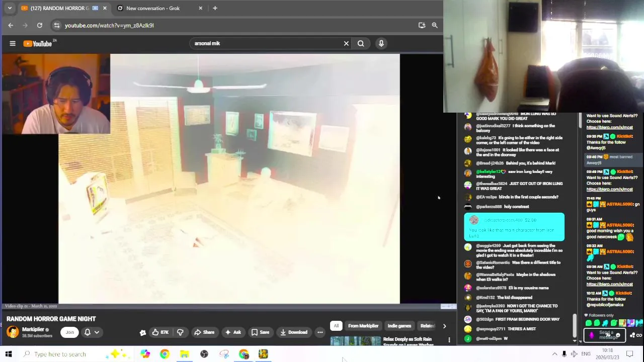The width and height of the screenshot is (644, 362).
Task: Join the Markiplier channel membership
Action: pos(69,332)
